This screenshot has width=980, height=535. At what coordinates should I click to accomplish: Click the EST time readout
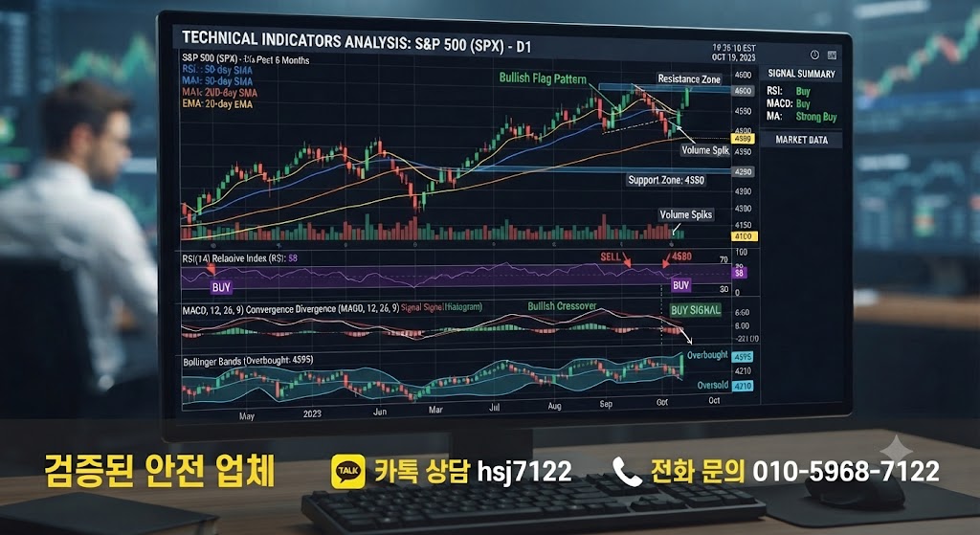tap(734, 48)
